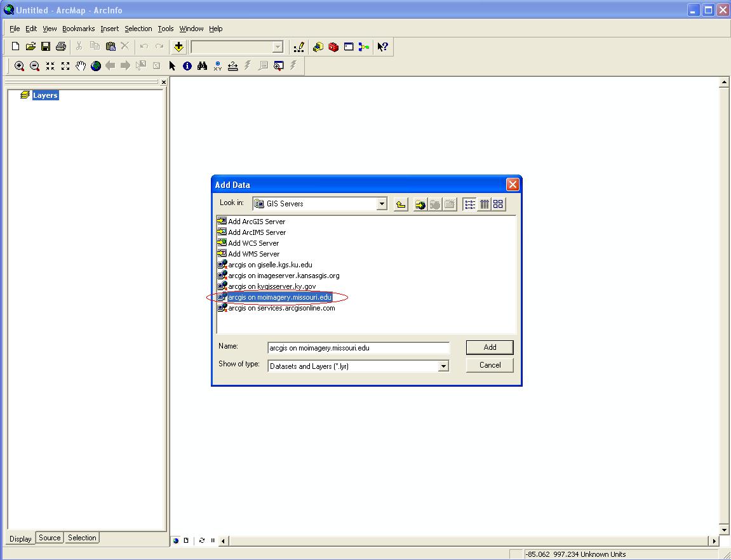
Task: Select arcgis on services.arcgisonline.com
Action: 276,307
